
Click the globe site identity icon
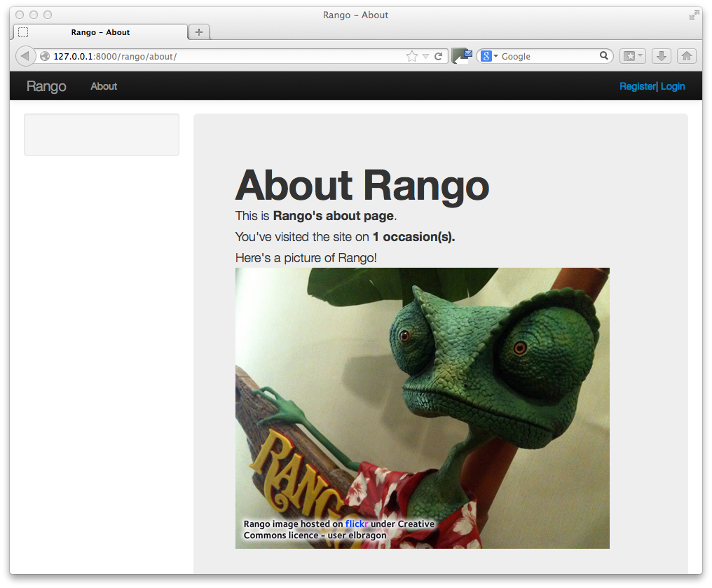[45, 56]
